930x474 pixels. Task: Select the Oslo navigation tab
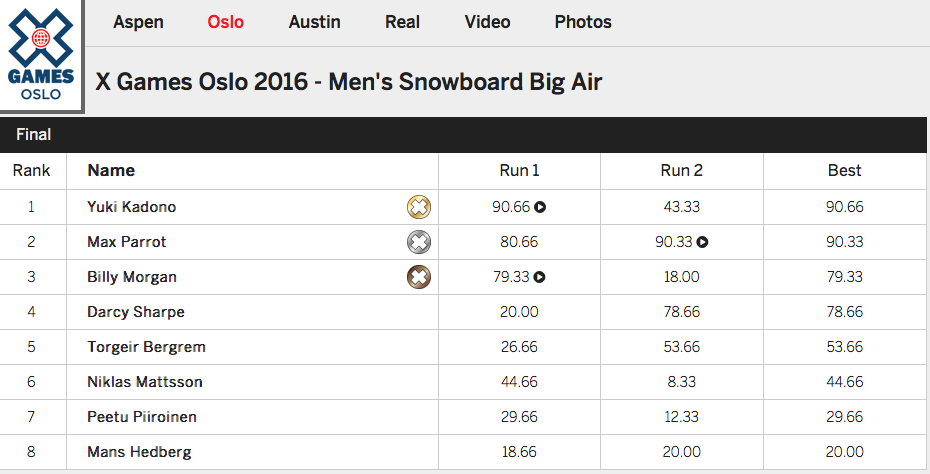[225, 22]
